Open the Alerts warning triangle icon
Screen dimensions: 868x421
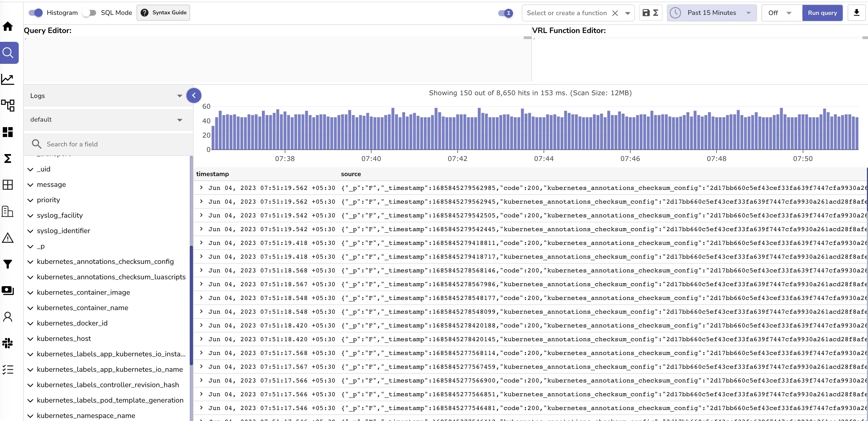click(7, 238)
